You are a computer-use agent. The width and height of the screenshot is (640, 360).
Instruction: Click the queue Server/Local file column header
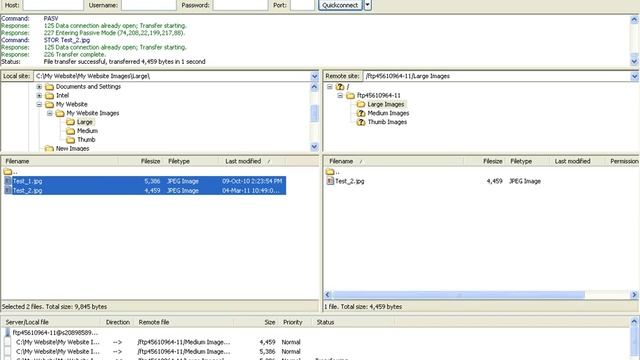pyautogui.click(x=51, y=322)
